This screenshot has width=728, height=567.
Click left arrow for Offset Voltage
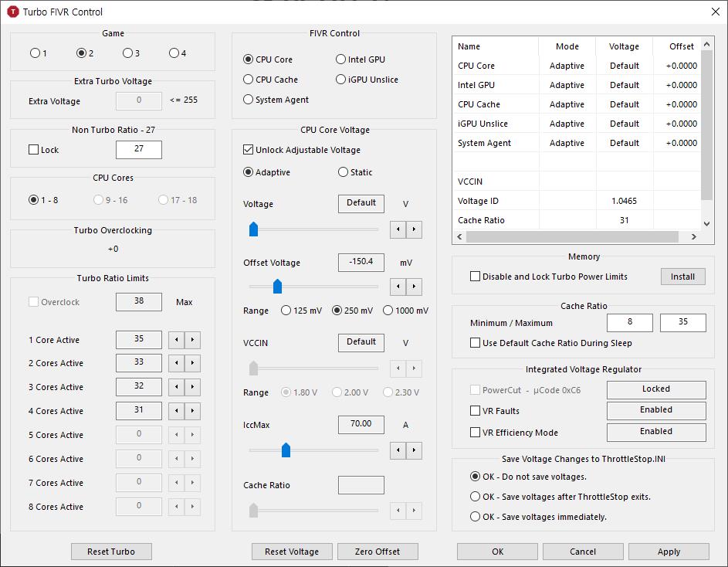(x=398, y=287)
